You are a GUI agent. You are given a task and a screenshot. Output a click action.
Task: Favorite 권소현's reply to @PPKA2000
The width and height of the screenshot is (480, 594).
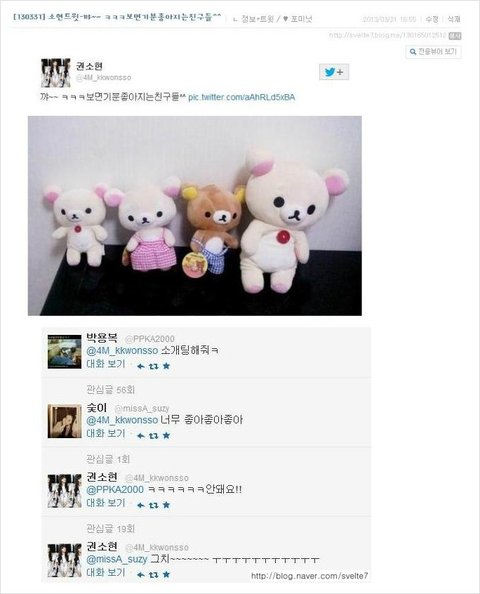(x=166, y=505)
